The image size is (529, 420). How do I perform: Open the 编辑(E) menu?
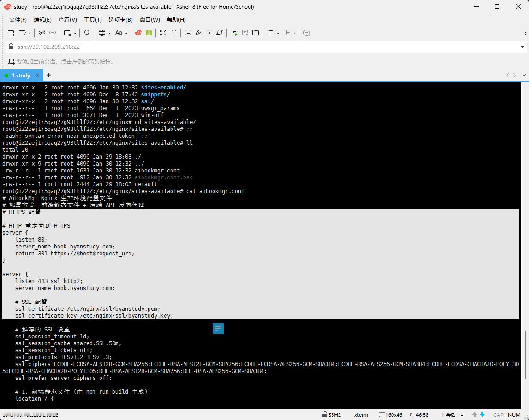coord(42,19)
